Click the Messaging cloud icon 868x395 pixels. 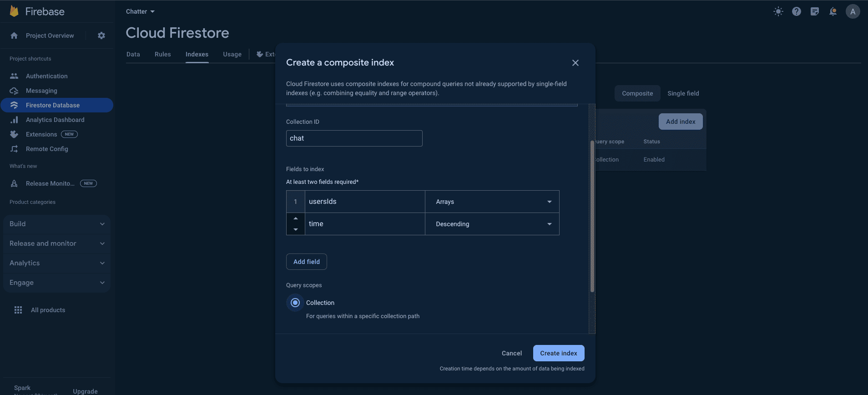click(x=14, y=91)
